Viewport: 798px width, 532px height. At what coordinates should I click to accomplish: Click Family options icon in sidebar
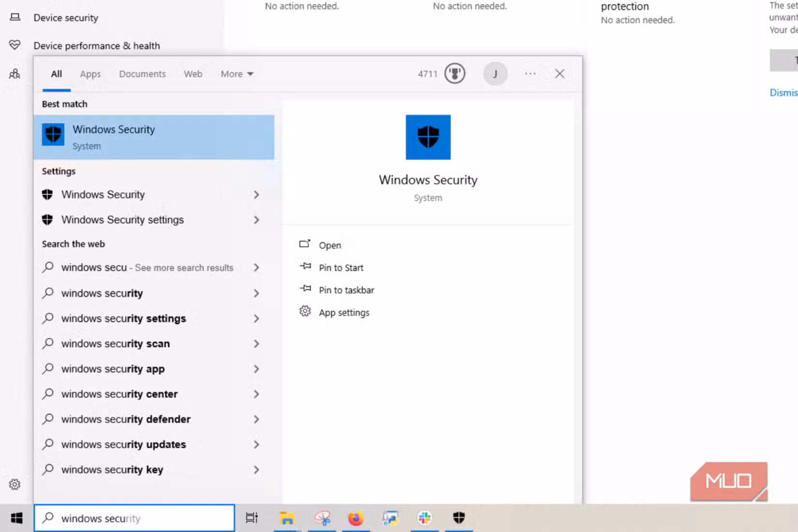(15, 74)
